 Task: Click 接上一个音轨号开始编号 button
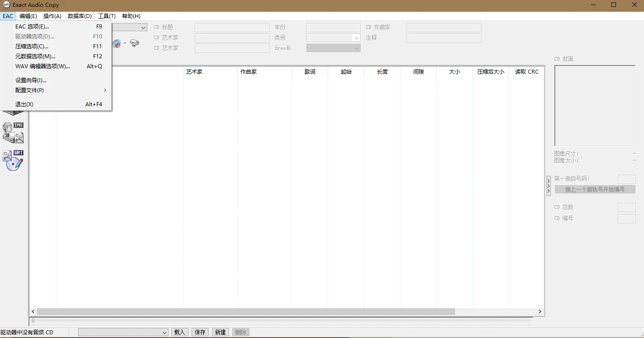595,189
